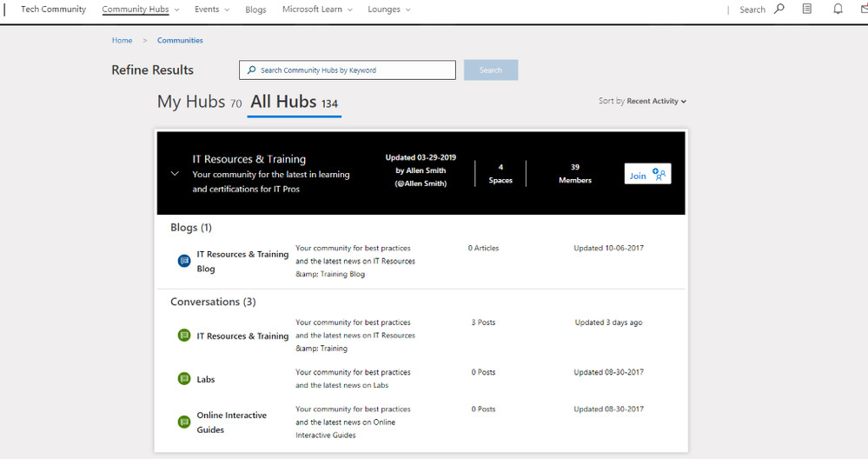Viewport: 868px width, 459px height.
Task: Click green conversation icon beside IT Resources & Training
Action: pyautogui.click(x=184, y=335)
